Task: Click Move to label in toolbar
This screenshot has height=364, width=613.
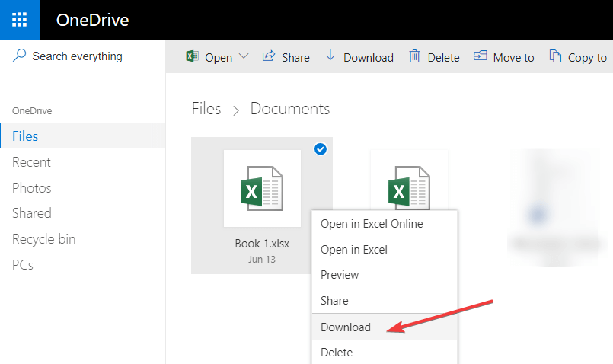Action: coord(513,57)
